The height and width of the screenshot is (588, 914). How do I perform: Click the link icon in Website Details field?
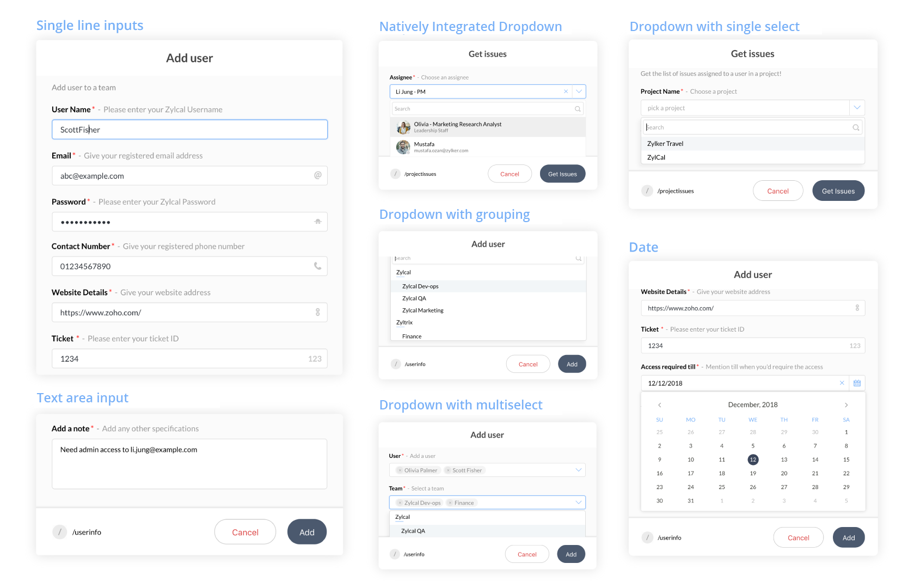tap(318, 312)
